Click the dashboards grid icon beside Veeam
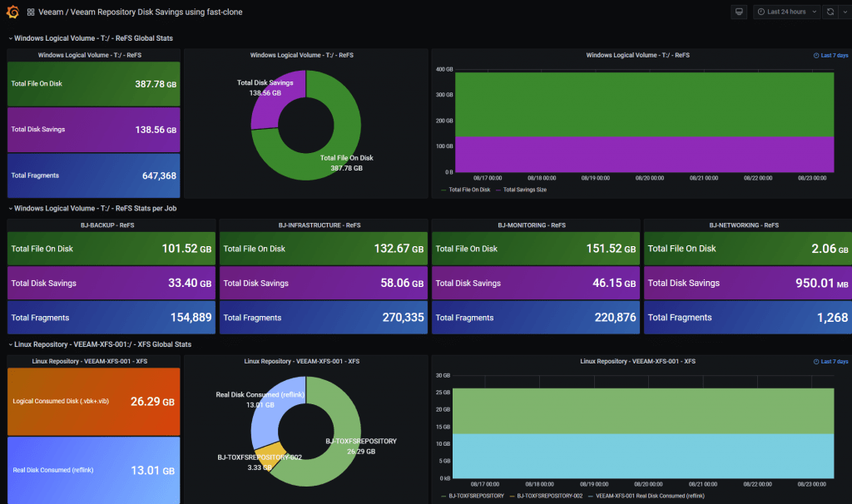This screenshot has width=852, height=504. [31, 12]
